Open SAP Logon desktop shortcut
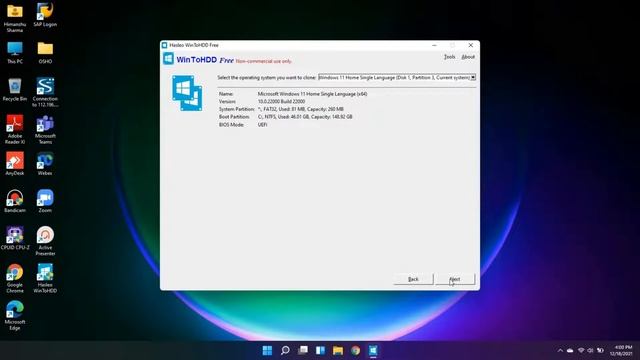 pos(45,15)
